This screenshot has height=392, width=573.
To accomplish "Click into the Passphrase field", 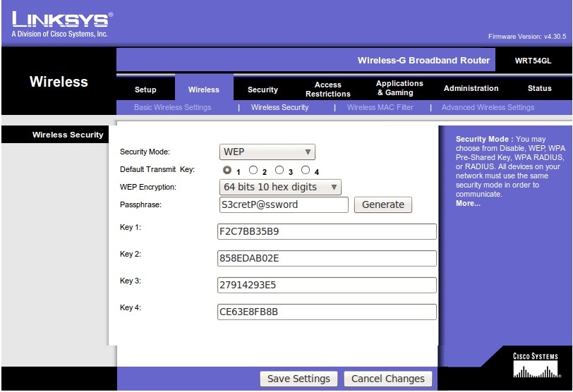I will 284,204.
